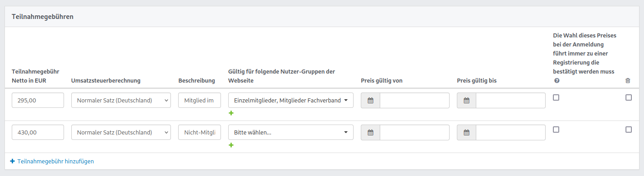Click Preis gültig von date field, 430,00 row
This screenshot has height=176, width=644.
415,132
